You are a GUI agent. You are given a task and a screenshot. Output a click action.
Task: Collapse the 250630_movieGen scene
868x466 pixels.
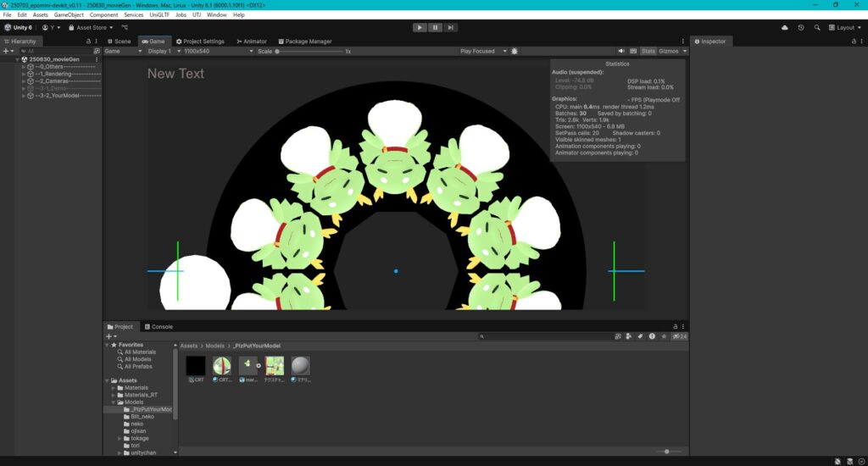click(17, 59)
